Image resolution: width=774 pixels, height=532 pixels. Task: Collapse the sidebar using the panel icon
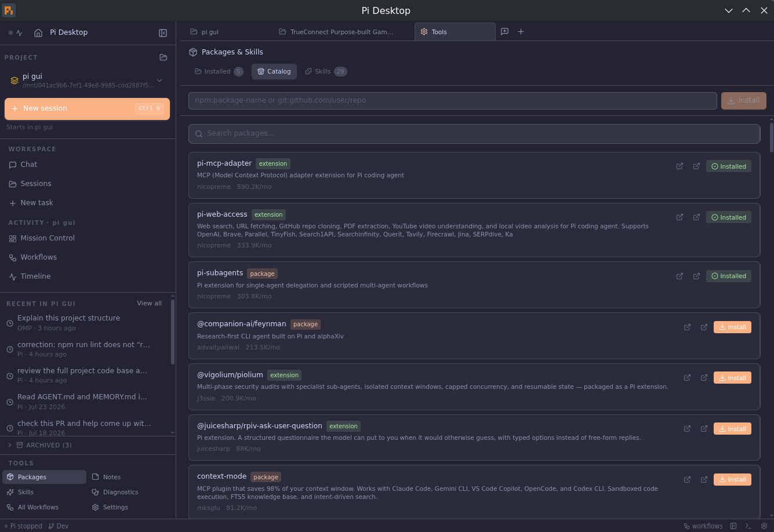tap(163, 33)
